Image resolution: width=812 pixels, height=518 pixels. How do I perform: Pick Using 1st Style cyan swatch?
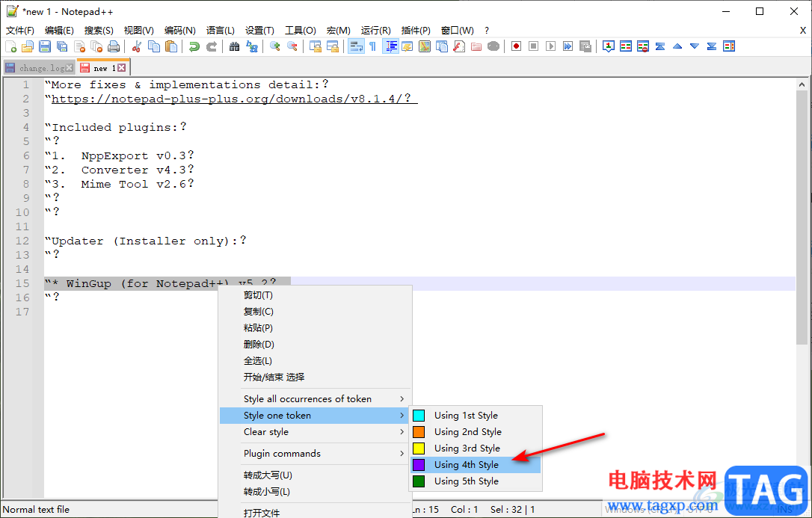click(x=419, y=416)
